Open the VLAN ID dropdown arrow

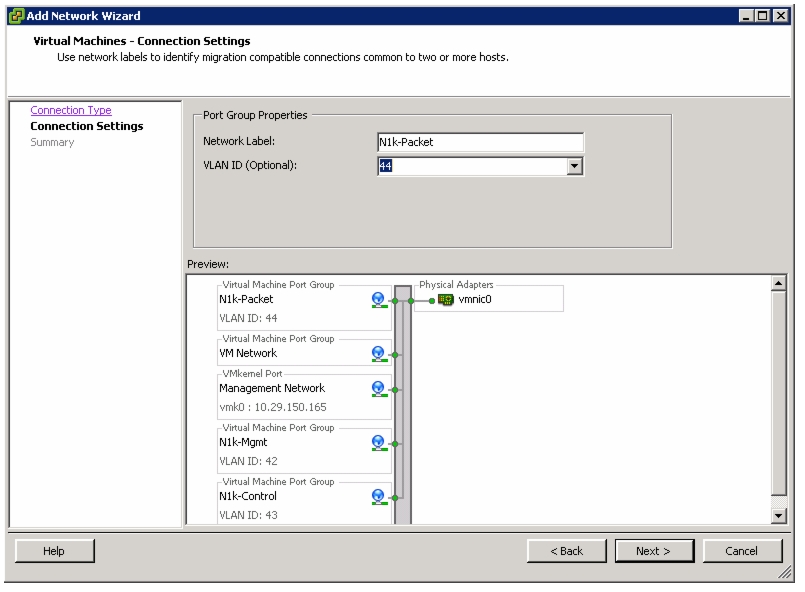point(574,166)
